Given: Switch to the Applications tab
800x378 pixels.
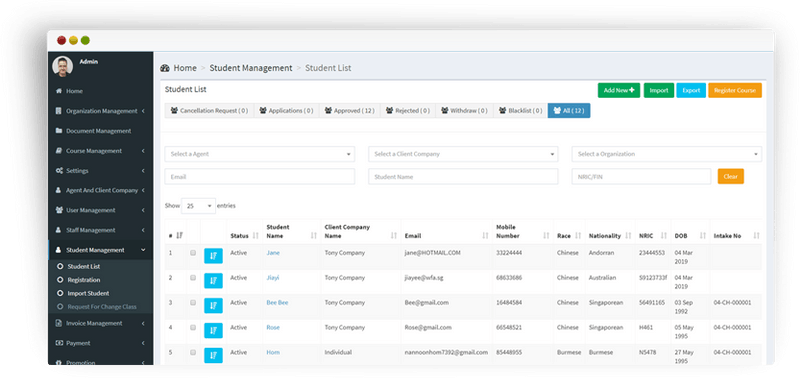Looking at the screenshot, I should click(x=286, y=111).
